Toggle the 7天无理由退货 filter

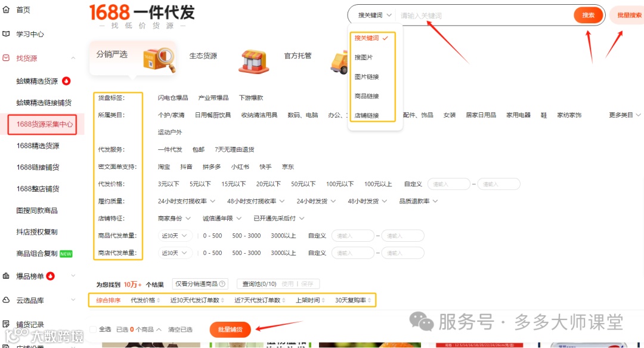pyautogui.click(x=234, y=149)
